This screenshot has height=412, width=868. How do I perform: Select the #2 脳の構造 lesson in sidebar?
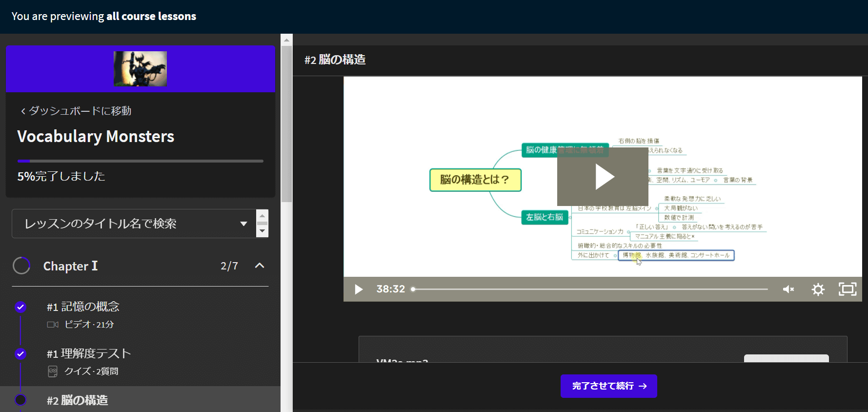coord(78,400)
